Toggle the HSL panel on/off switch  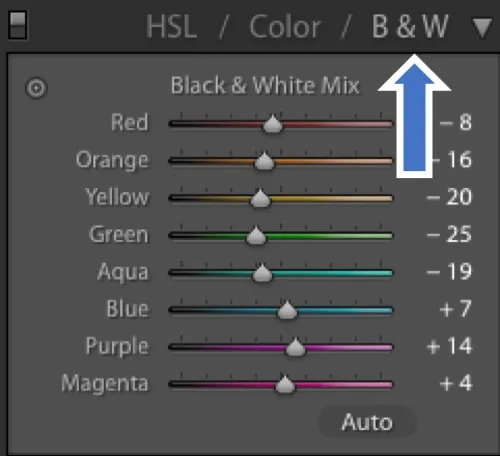17,25
